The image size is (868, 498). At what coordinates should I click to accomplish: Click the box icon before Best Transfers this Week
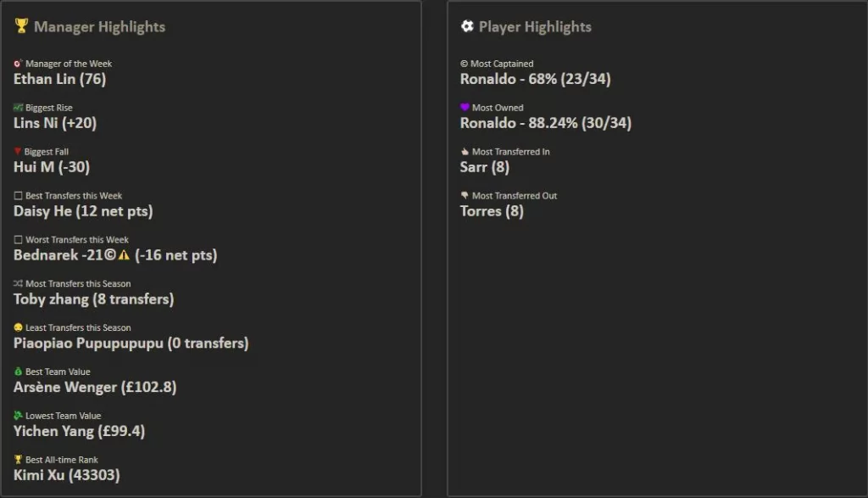[x=18, y=196]
